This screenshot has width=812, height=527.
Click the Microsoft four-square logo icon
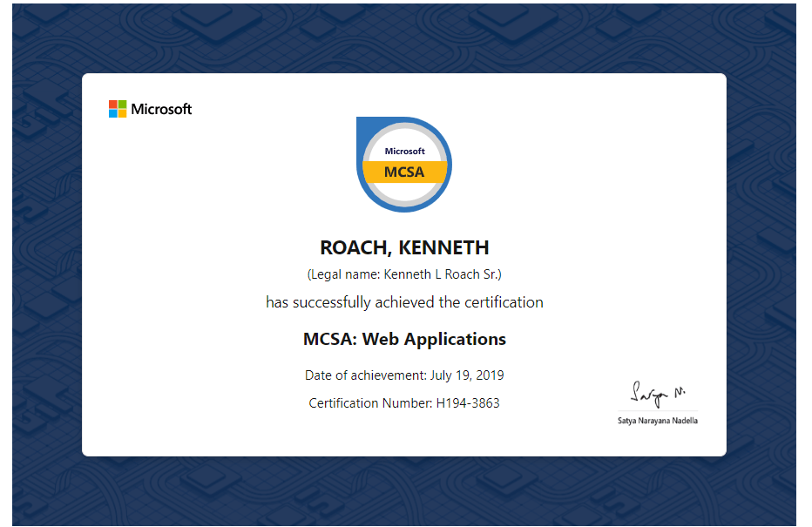(x=118, y=109)
